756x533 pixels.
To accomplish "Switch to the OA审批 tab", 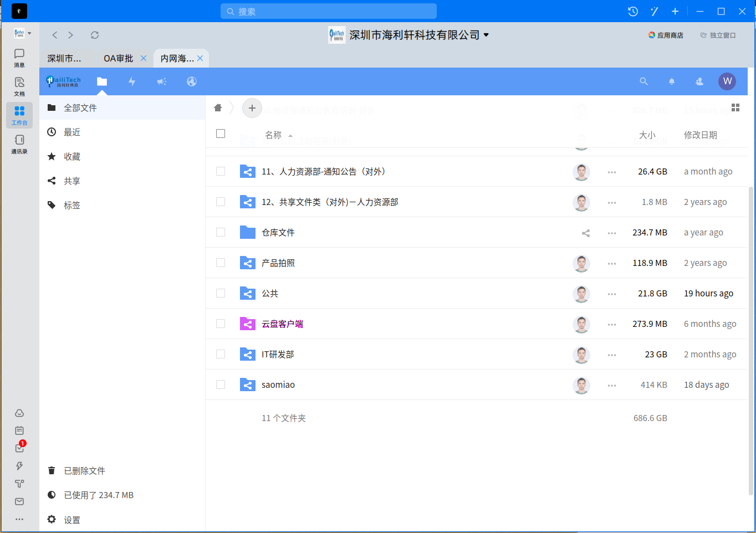I will (x=119, y=58).
